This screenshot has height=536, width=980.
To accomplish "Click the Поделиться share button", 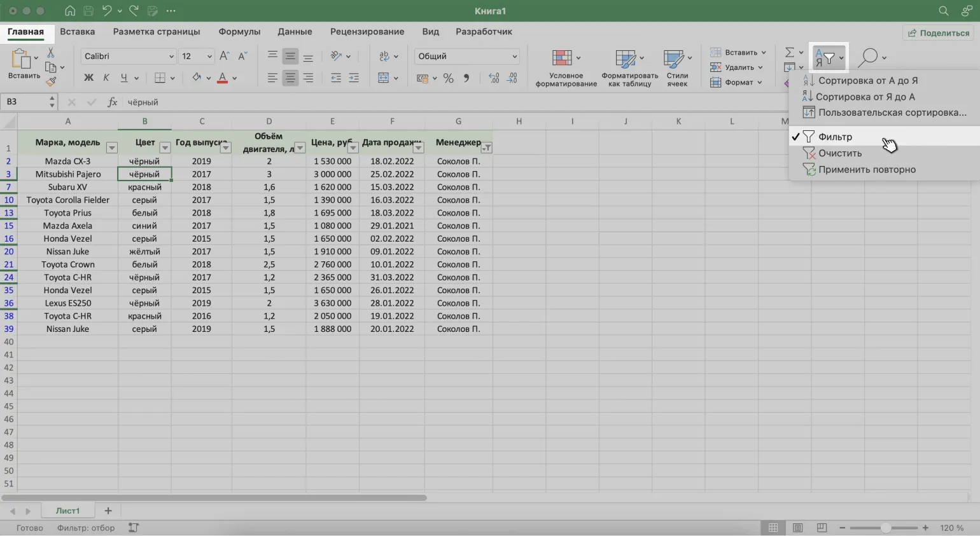I will click(939, 33).
